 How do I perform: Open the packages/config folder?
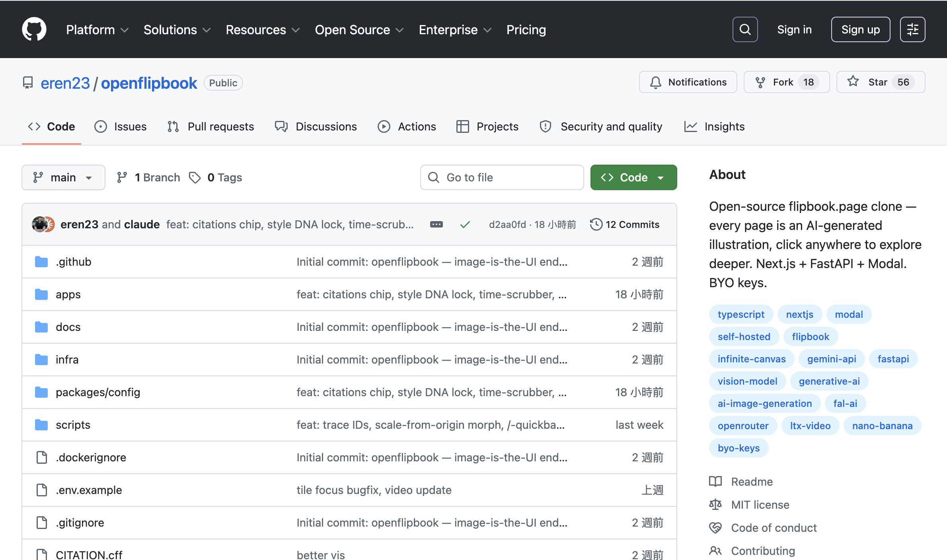tap(98, 392)
